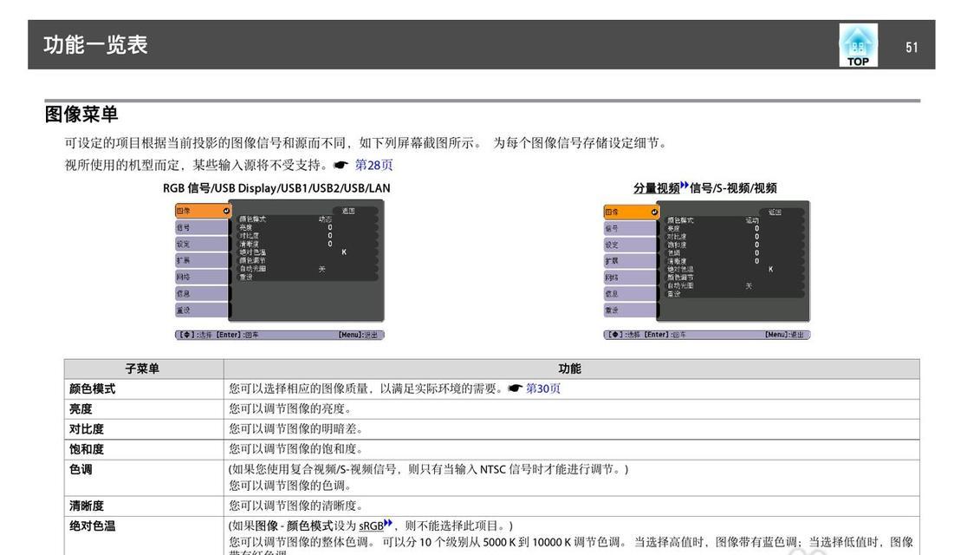The image size is (980, 555).
Task: Select 设定 tab in 分量视频 menu screenshot
Action: point(630,245)
